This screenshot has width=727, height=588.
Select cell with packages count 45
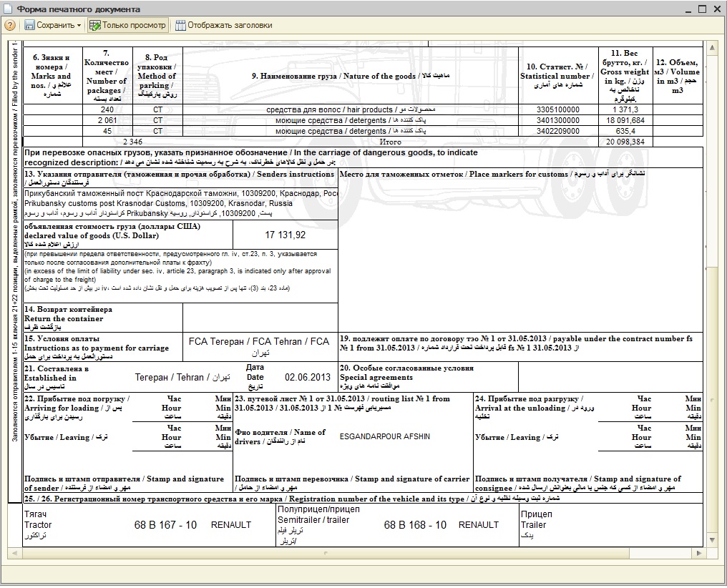[107, 131]
